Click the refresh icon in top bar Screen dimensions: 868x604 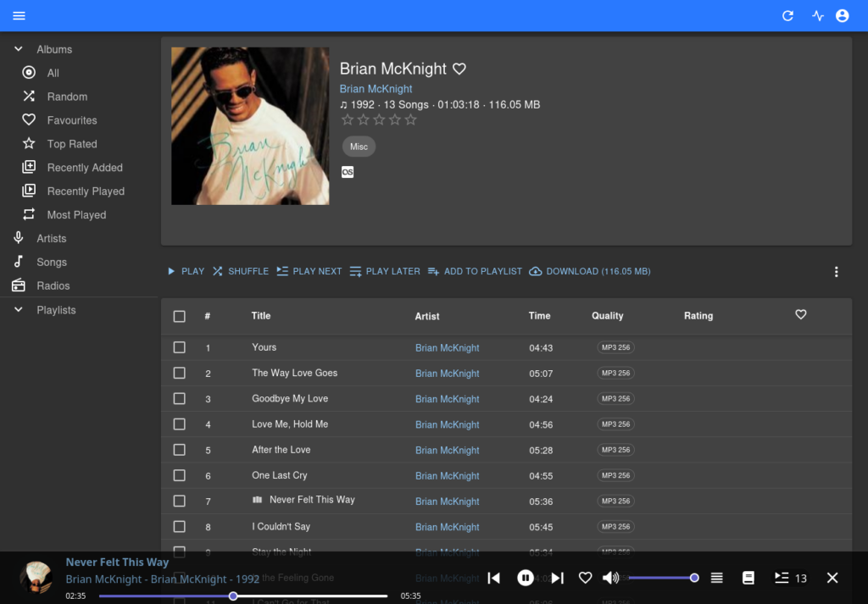(787, 15)
